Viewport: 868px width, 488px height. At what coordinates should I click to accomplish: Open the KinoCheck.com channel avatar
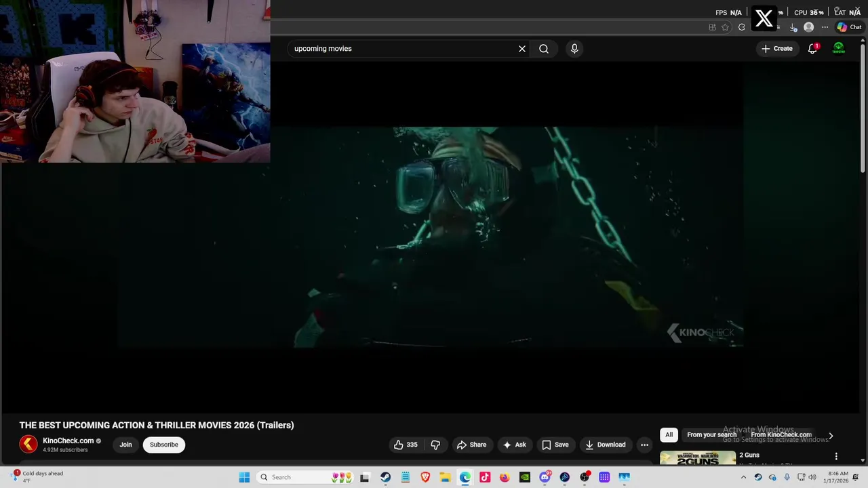pos(28,445)
